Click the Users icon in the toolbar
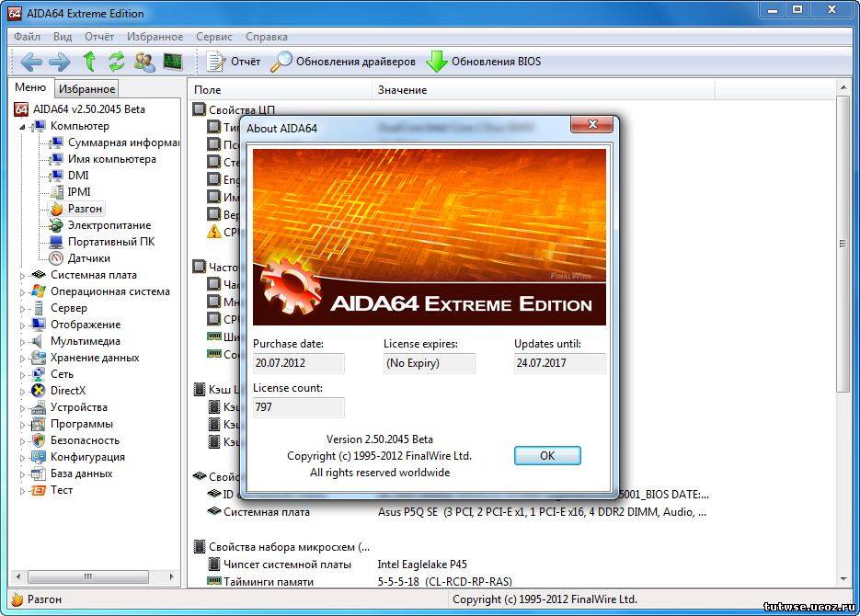860x616 pixels. tap(144, 62)
